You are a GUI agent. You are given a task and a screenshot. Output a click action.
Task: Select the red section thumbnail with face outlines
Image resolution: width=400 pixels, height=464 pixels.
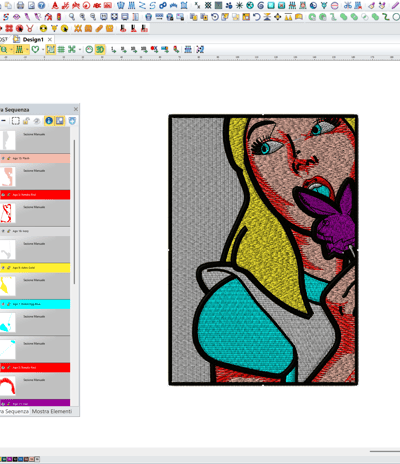tap(8, 213)
